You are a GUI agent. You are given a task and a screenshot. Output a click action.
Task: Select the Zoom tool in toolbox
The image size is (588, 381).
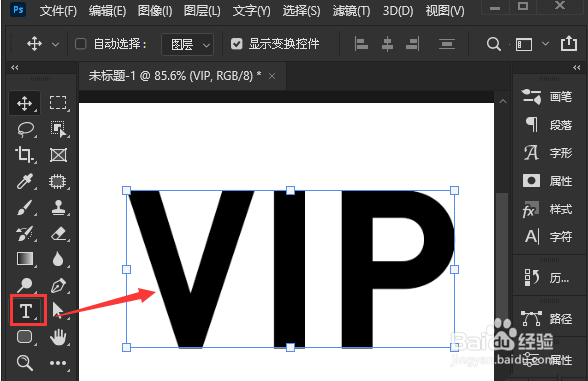(x=25, y=363)
